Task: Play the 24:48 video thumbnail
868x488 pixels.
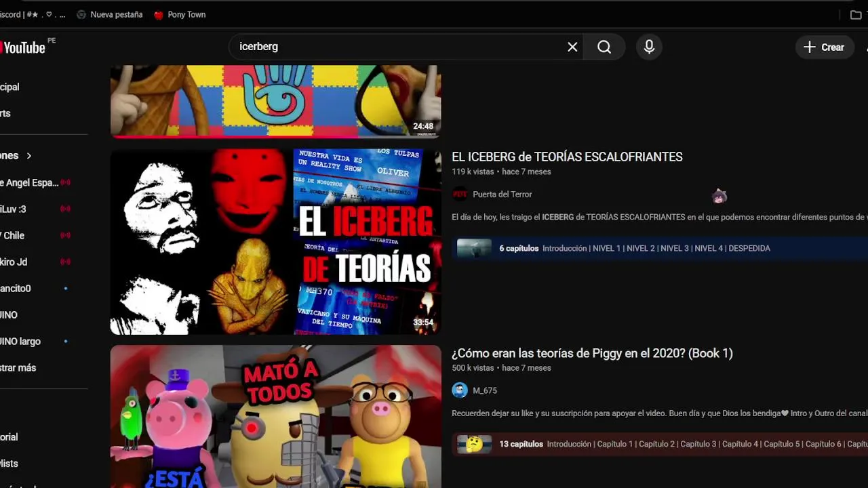Action: (x=275, y=102)
